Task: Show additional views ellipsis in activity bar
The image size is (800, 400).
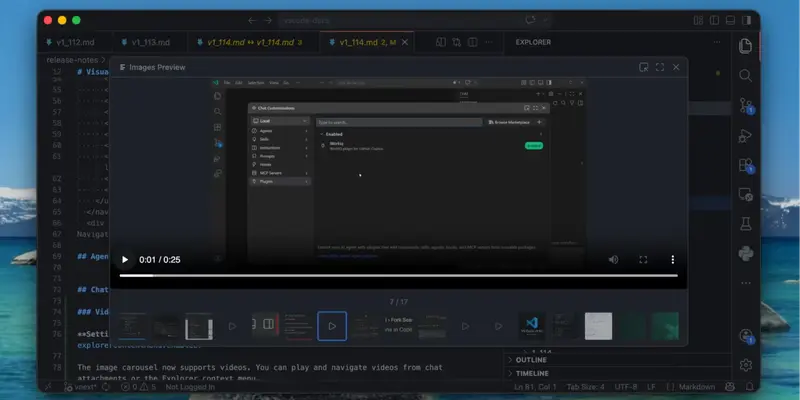Action: pos(745,283)
